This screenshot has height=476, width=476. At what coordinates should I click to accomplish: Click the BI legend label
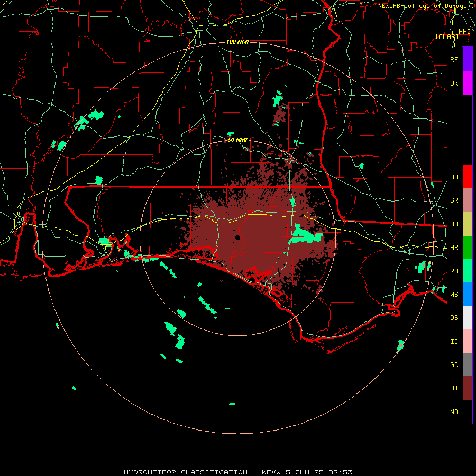point(454,388)
